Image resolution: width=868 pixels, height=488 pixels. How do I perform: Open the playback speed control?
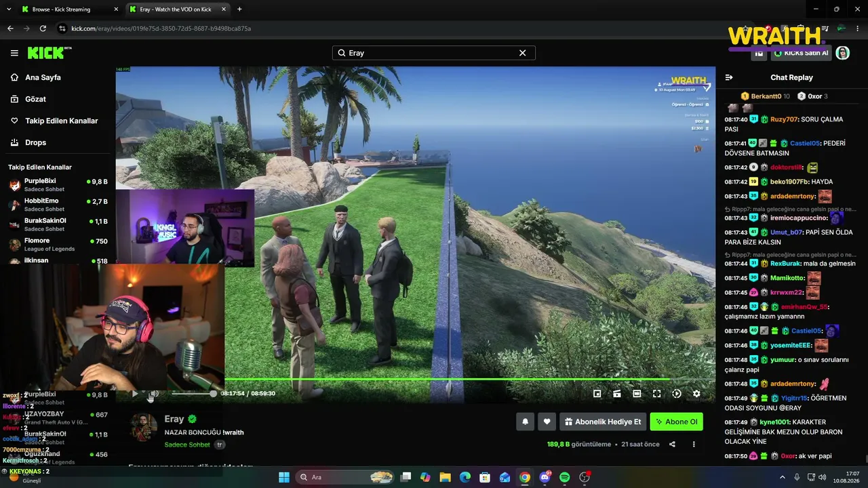click(x=677, y=393)
